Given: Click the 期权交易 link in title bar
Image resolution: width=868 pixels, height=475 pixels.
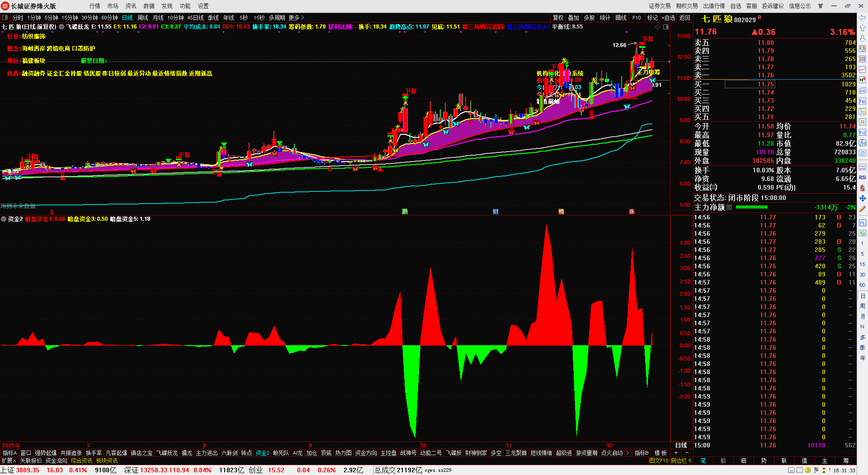Looking at the screenshot, I should (x=687, y=6).
